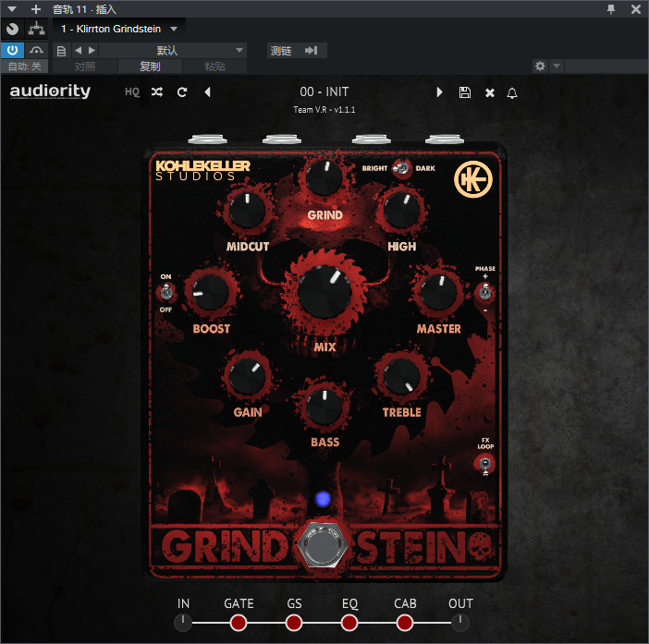Screen dimensions: 649x644
Task: Click the CAB label in signal chain
Action: click(405, 603)
